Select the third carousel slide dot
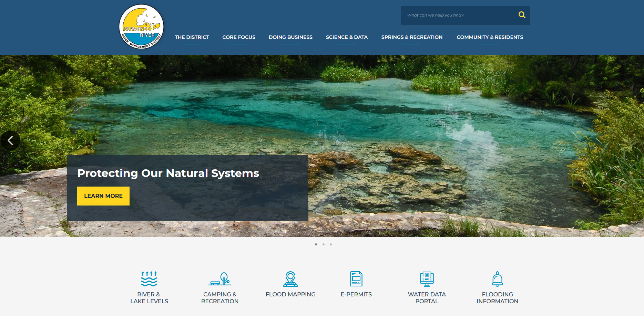 (331, 244)
